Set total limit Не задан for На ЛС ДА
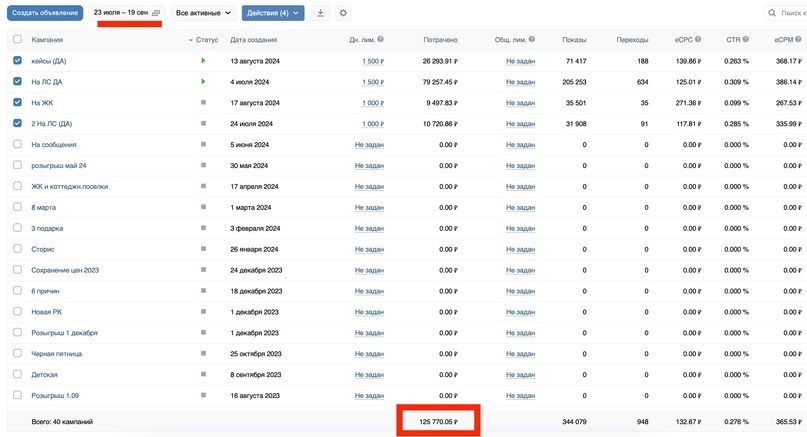The width and height of the screenshot is (807, 437). click(520, 82)
